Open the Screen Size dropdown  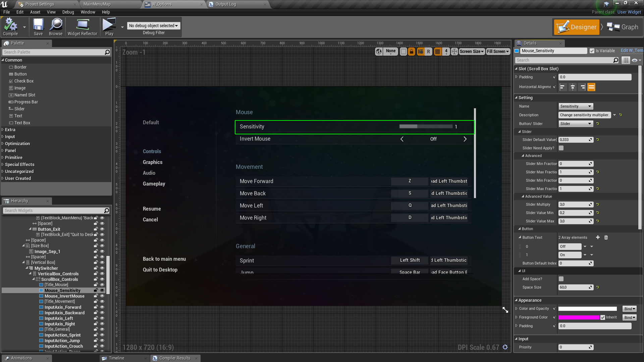471,51
